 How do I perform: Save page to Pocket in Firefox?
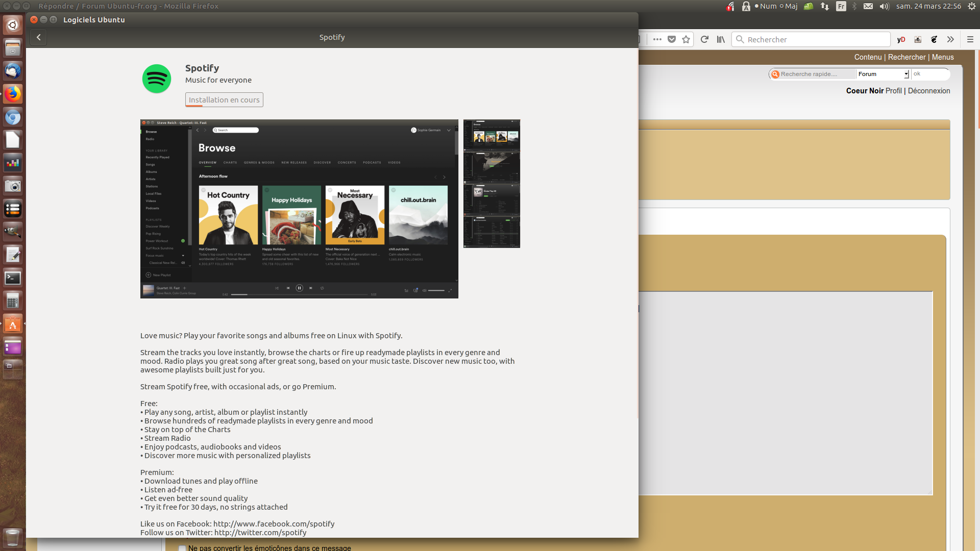pos(672,39)
